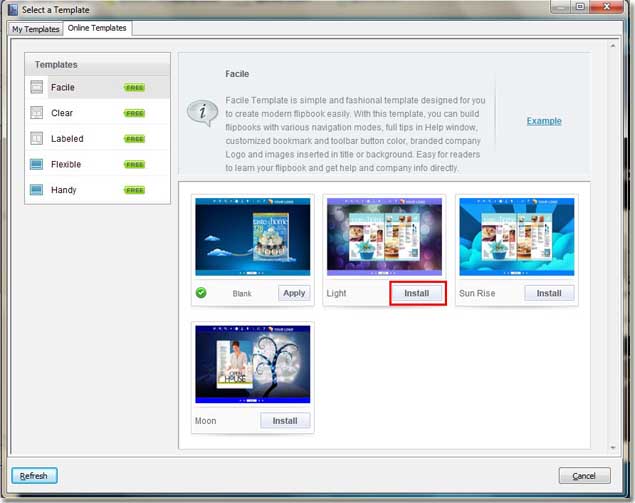Install the Sun Rise theme

click(549, 293)
